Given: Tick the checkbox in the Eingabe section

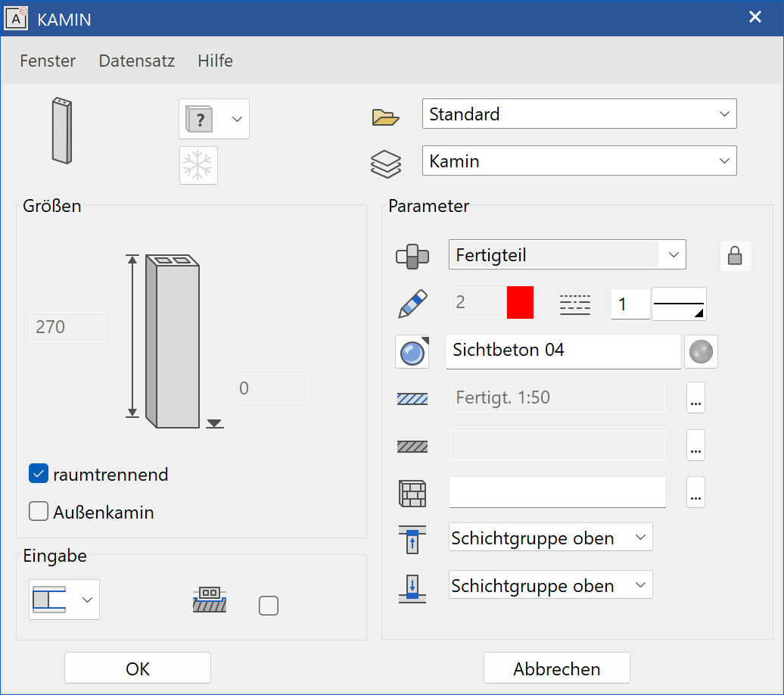Looking at the screenshot, I should click(x=269, y=606).
